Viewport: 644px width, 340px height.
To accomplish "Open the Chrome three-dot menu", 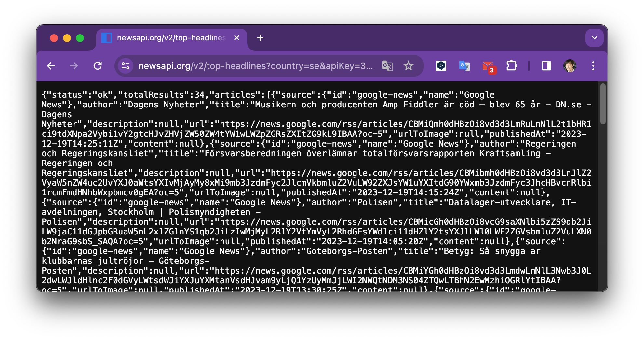I will (x=593, y=66).
